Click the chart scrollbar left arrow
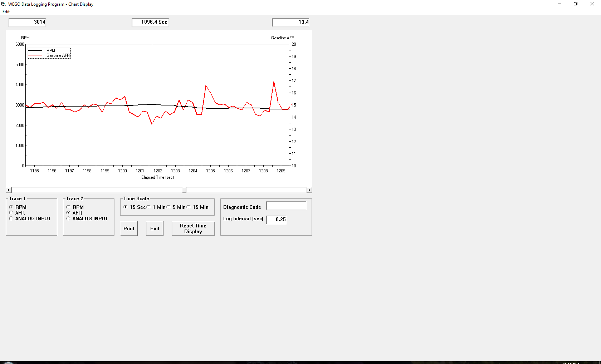The image size is (601, 364). tap(9, 190)
